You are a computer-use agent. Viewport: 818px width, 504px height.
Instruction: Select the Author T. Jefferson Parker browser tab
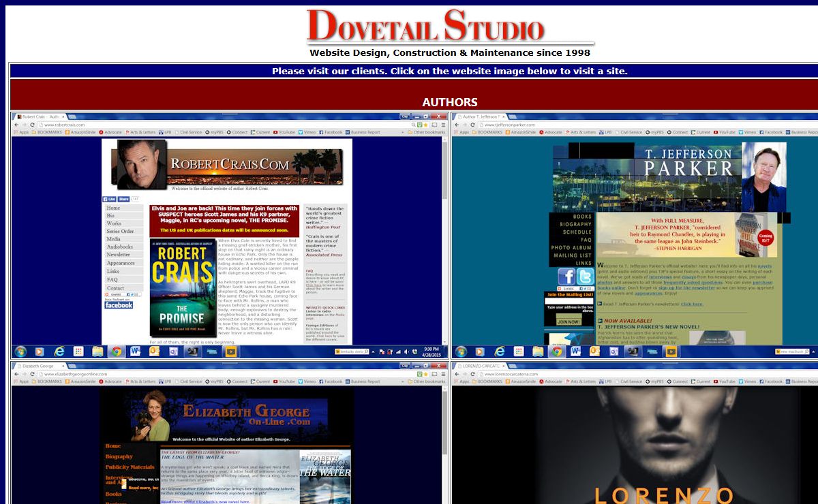(481, 116)
